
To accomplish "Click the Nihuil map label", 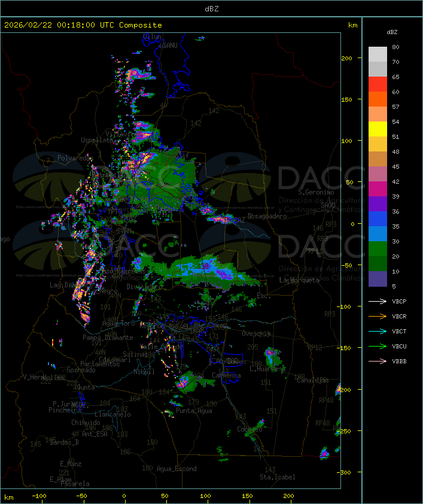I will (x=144, y=372).
